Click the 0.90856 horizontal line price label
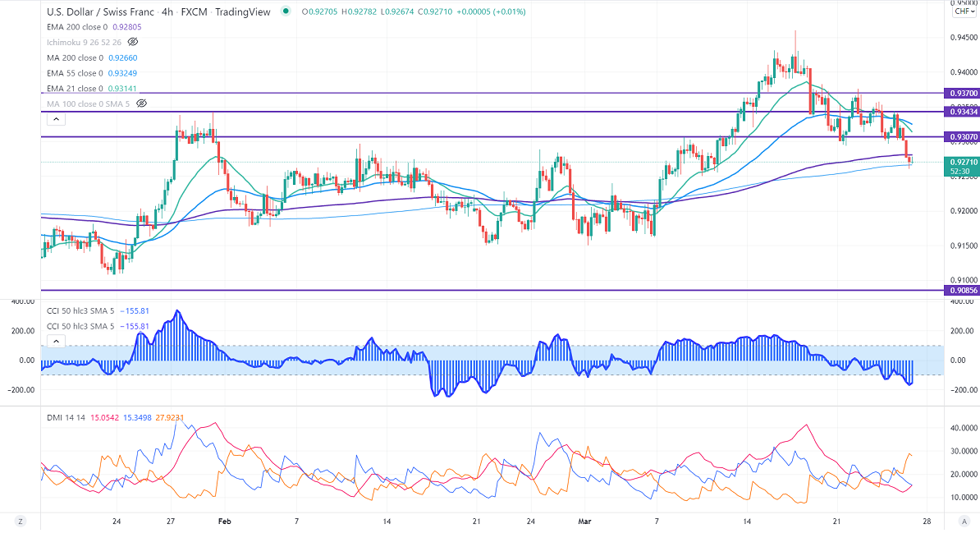Screen dimensions: 980x533 tap(962, 290)
